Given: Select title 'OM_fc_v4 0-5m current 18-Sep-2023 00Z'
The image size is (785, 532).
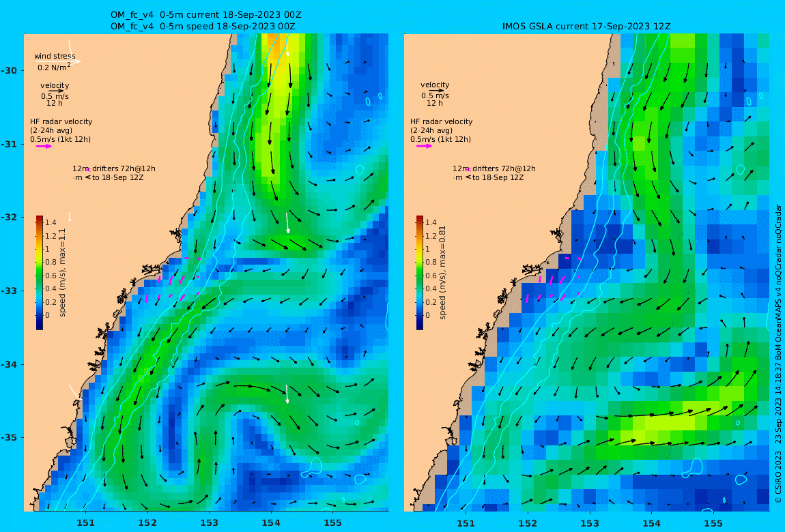Looking at the screenshot, I should pos(205,15).
